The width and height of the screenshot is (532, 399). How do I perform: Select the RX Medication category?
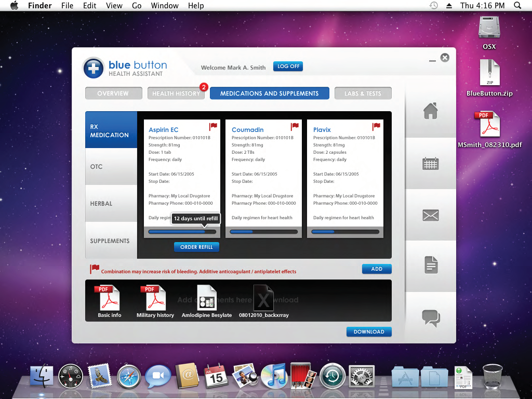click(x=111, y=130)
